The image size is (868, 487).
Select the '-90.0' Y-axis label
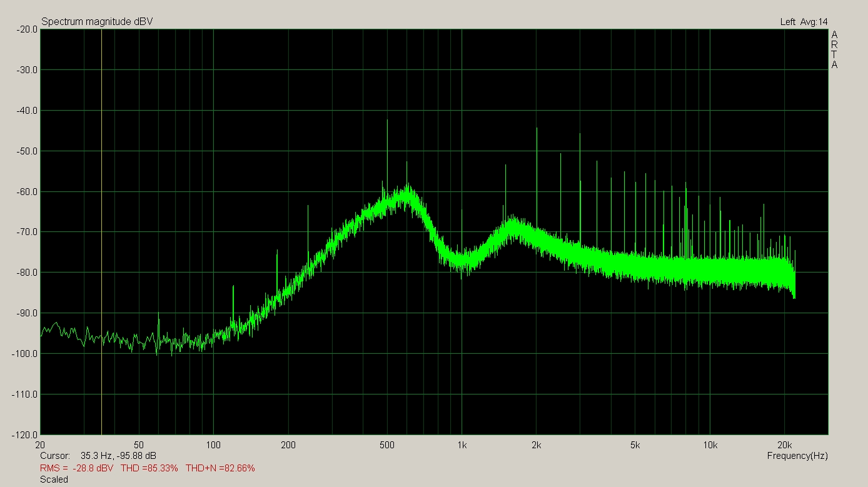(27, 313)
